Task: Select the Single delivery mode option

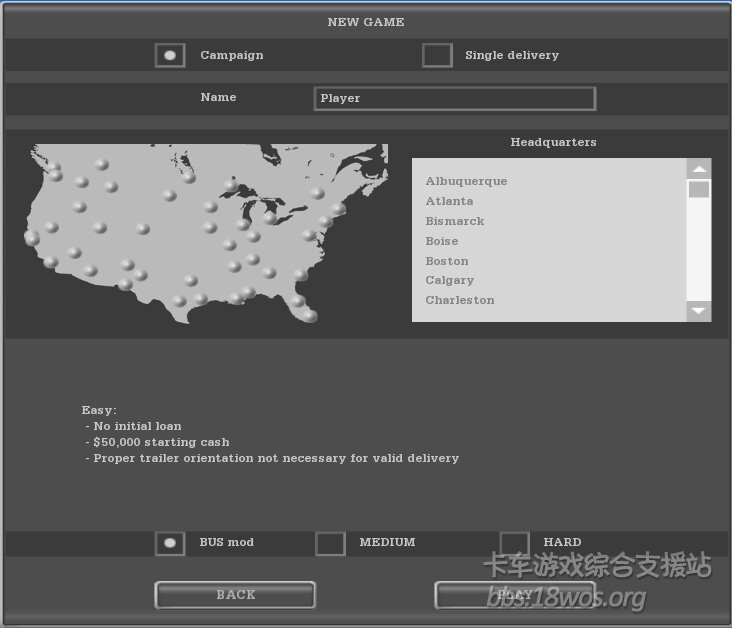Action: (437, 55)
